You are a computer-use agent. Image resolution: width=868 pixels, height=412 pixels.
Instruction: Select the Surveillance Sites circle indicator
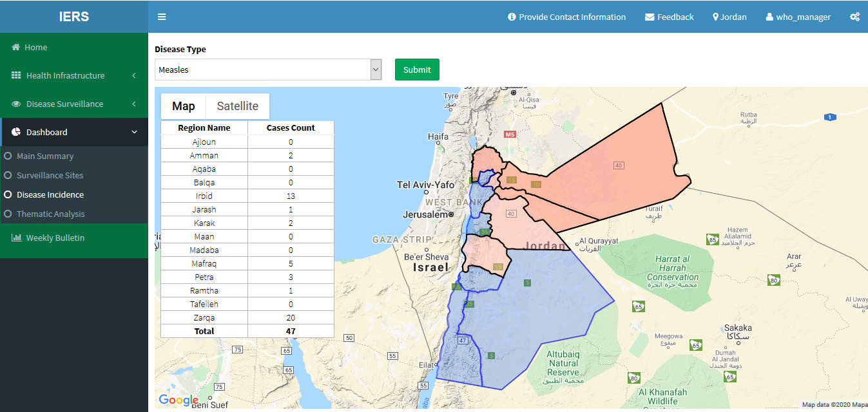pos(8,175)
